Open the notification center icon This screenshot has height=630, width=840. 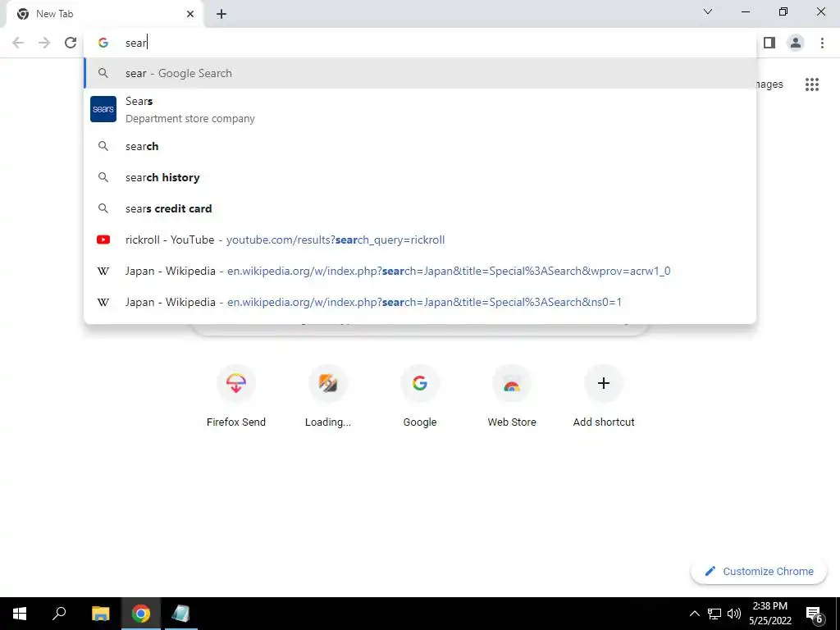[x=815, y=614]
